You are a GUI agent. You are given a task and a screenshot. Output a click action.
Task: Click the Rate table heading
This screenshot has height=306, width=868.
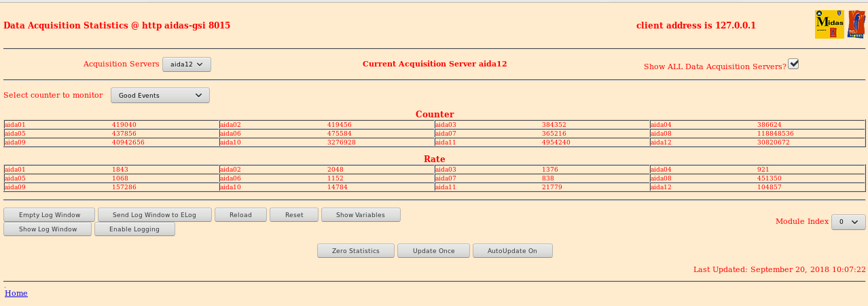coord(435,159)
